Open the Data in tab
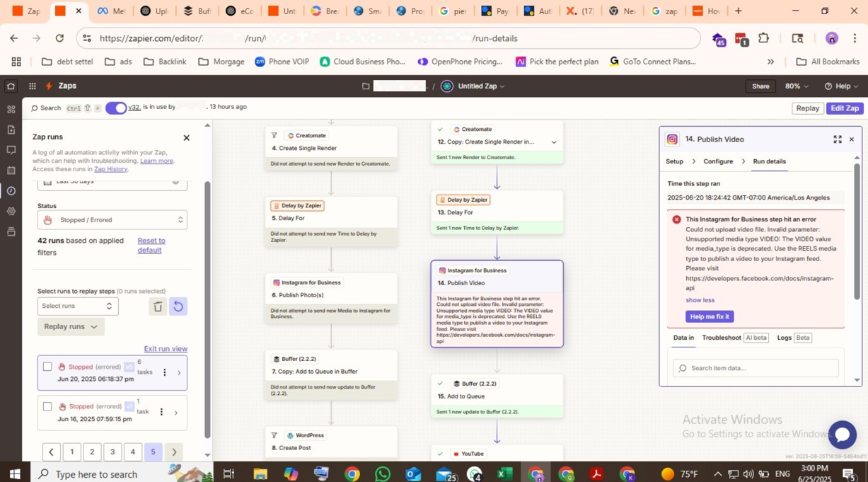 coord(683,338)
